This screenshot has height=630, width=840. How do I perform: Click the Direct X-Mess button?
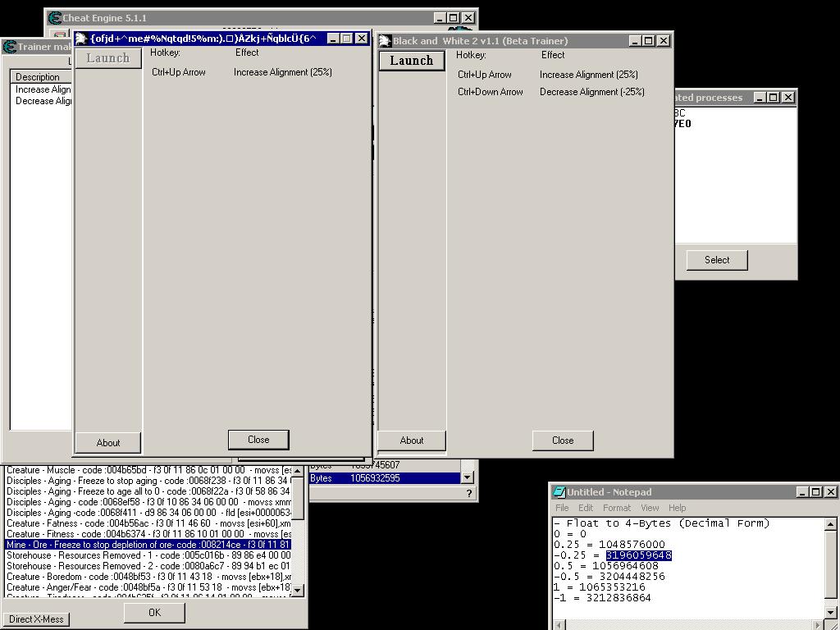pyautogui.click(x=36, y=619)
